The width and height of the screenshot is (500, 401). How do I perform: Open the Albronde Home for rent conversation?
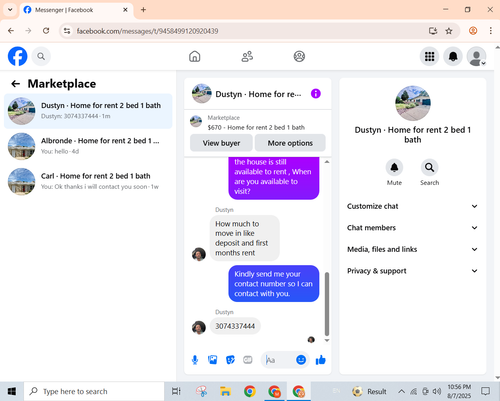coord(88,146)
